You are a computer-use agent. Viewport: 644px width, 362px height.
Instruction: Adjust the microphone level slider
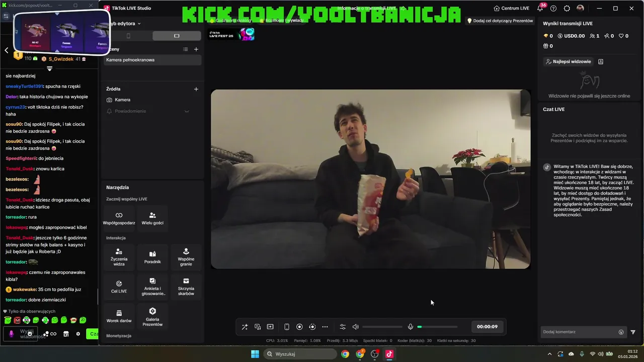(437, 327)
